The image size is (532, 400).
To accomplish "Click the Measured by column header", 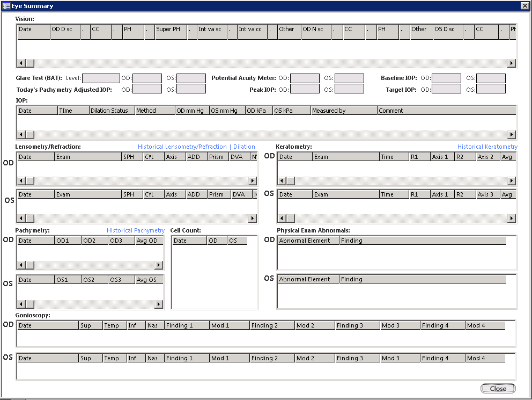I will [x=344, y=111].
